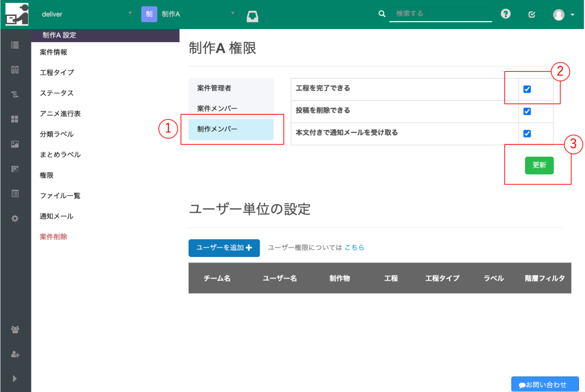Select the 制作メンバー role tab
585x392 pixels.
coord(231,130)
